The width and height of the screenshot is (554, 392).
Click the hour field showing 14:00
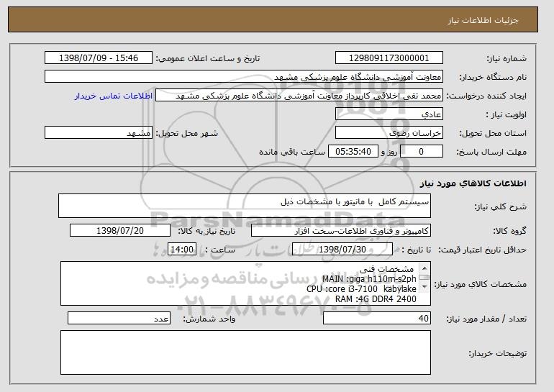coord(182,250)
